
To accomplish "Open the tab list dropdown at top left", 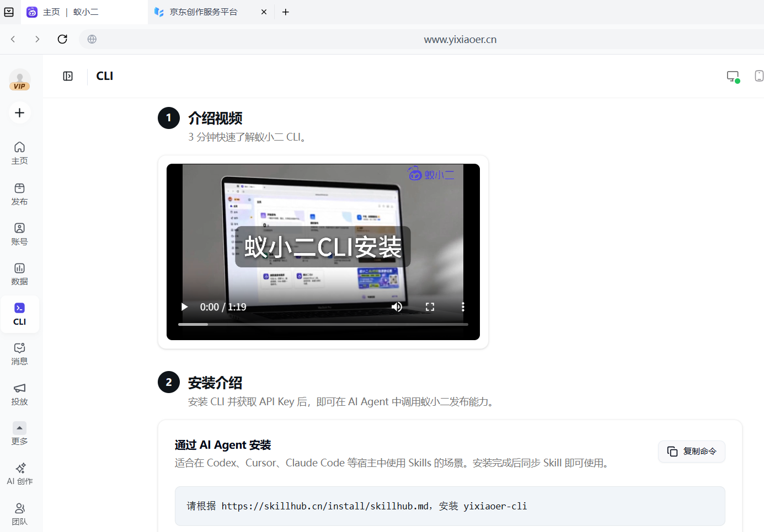I will [x=9, y=12].
